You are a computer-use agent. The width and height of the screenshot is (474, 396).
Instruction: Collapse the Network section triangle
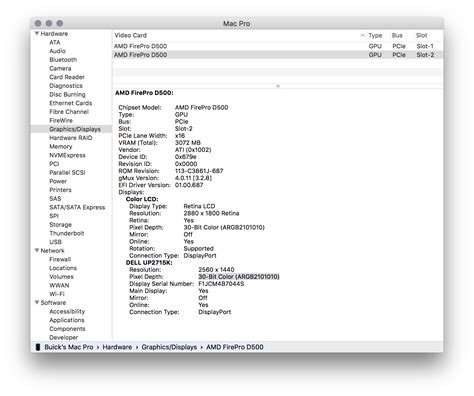(37, 250)
